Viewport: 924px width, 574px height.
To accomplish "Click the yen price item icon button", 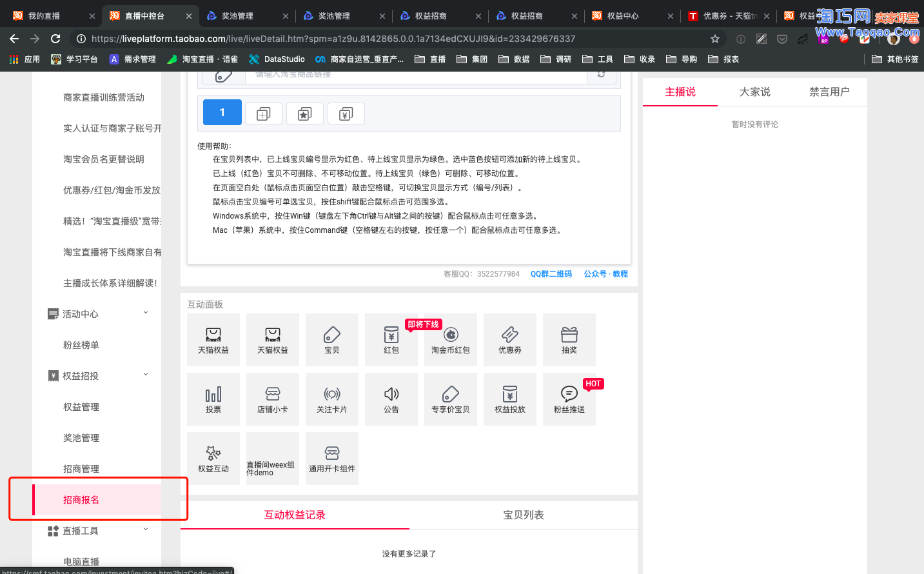I will (x=346, y=114).
